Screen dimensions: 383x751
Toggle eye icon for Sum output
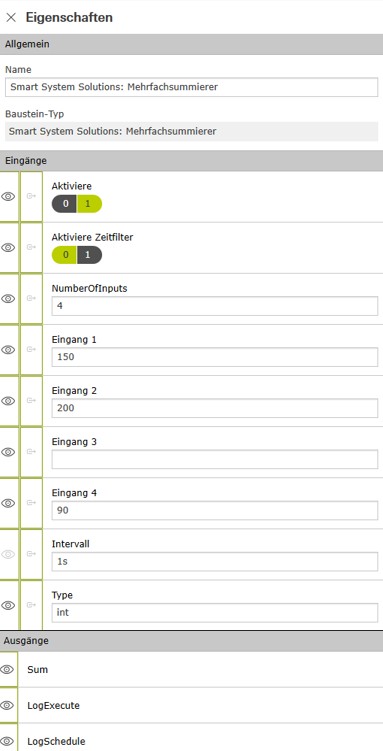tap(7, 670)
